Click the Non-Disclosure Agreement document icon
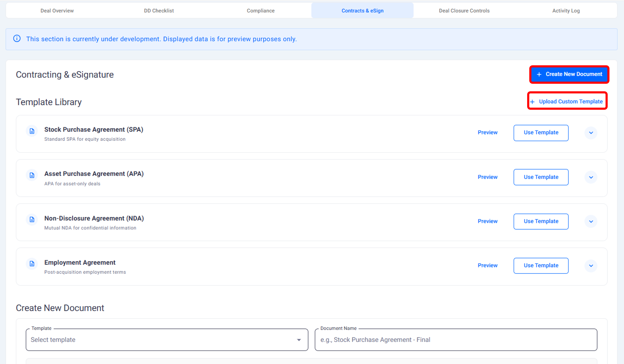This screenshot has height=364, width=624. [x=32, y=219]
